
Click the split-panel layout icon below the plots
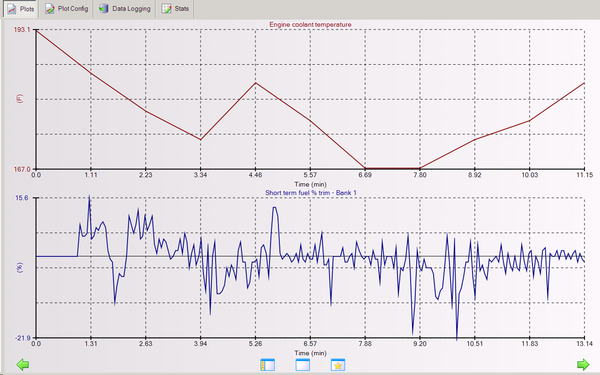point(267,365)
